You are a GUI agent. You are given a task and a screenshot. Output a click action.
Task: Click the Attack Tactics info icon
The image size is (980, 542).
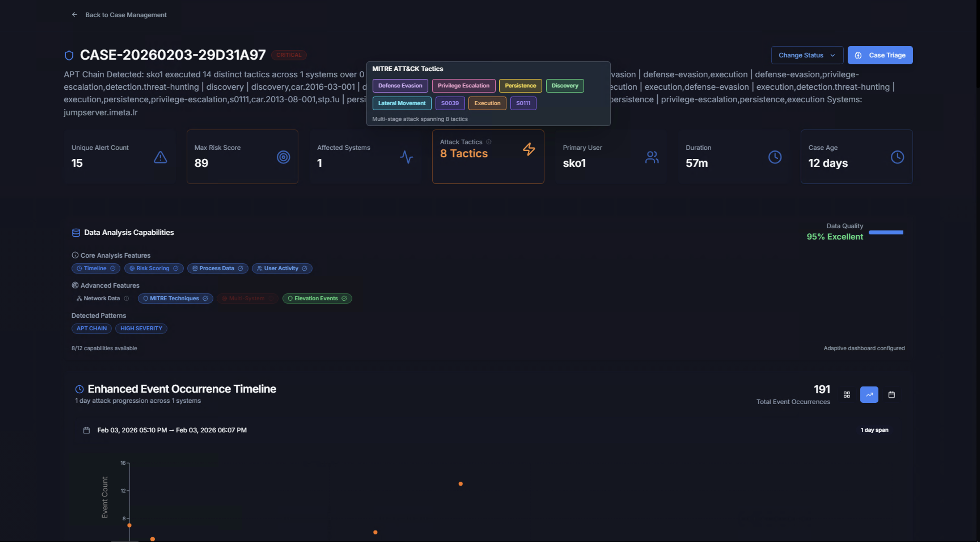pos(489,142)
